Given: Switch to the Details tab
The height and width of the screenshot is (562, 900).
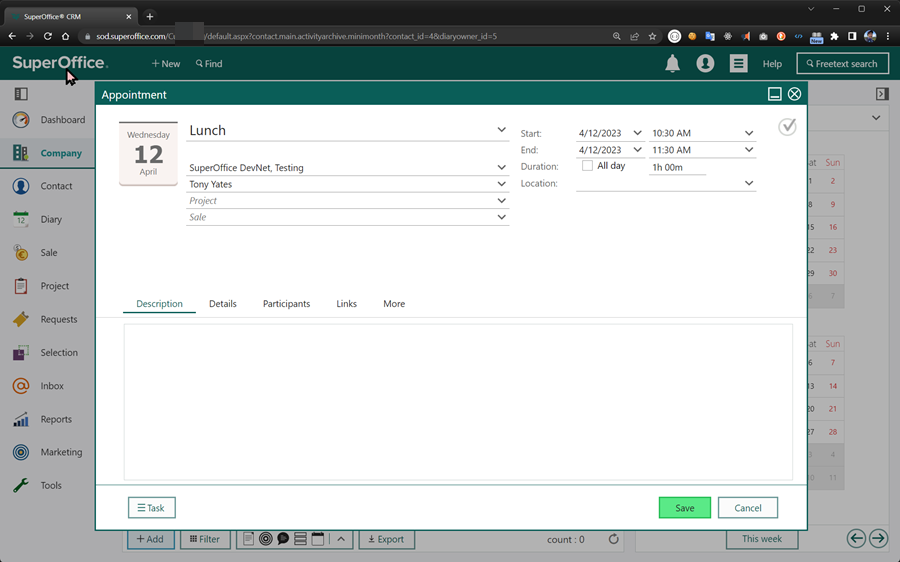Looking at the screenshot, I should [x=222, y=304].
